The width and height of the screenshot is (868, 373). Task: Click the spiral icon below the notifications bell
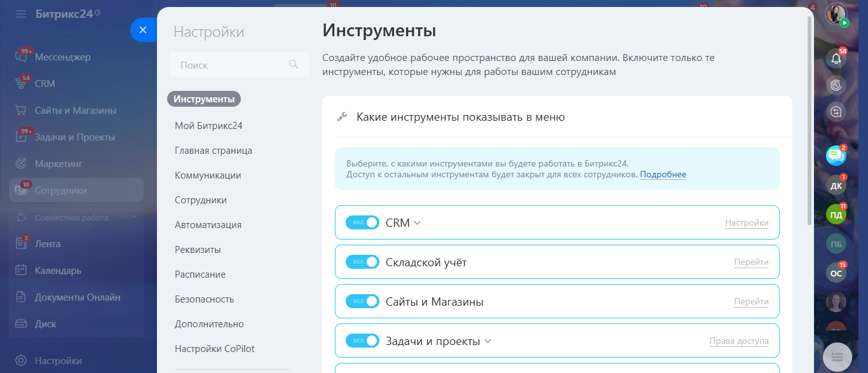point(836,85)
